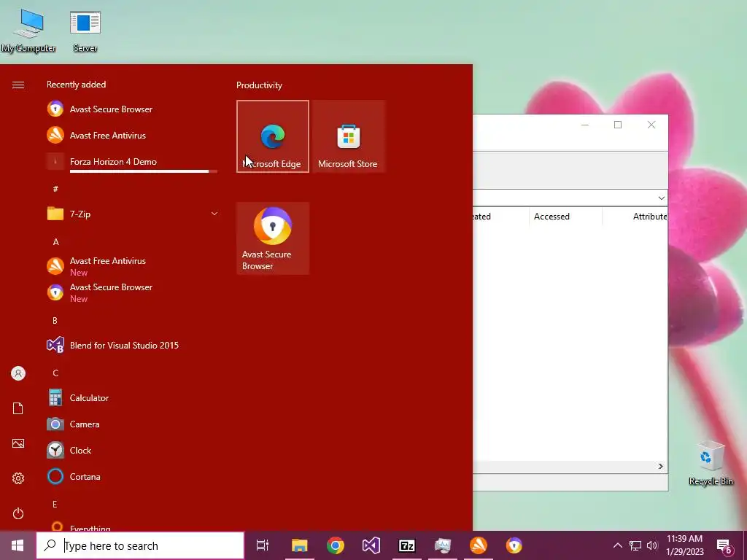The height and width of the screenshot is (560, 747).
Task: Open Visual Studio from the taskbar
Action: pyautogui.click(x=371, y=545)
